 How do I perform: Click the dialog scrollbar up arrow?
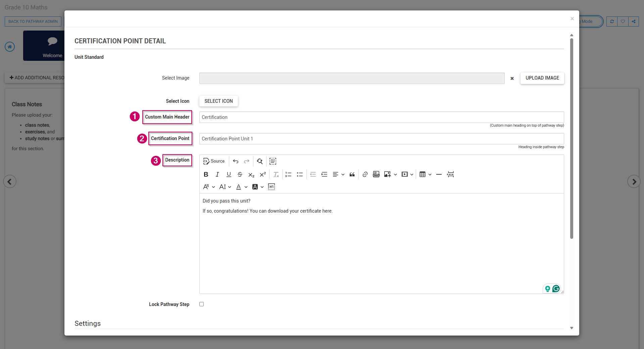[572, 35]
